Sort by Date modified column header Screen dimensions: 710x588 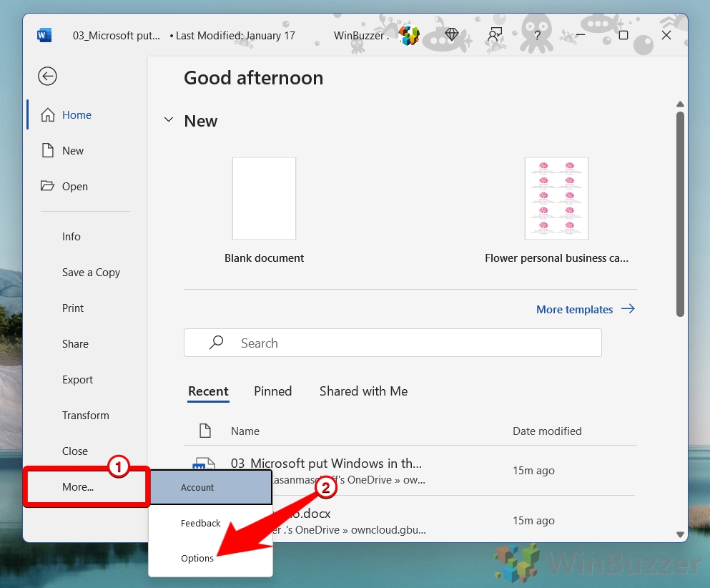tap(547, 431)
